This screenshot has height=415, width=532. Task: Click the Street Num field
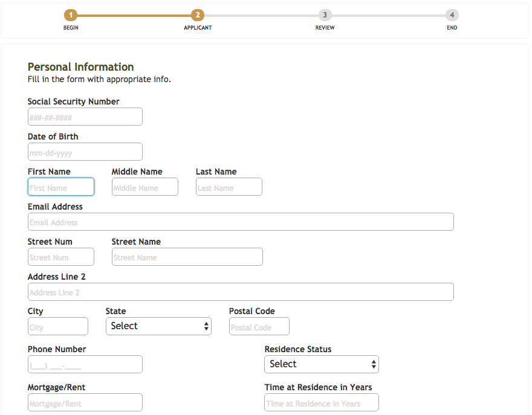point(60,257)
